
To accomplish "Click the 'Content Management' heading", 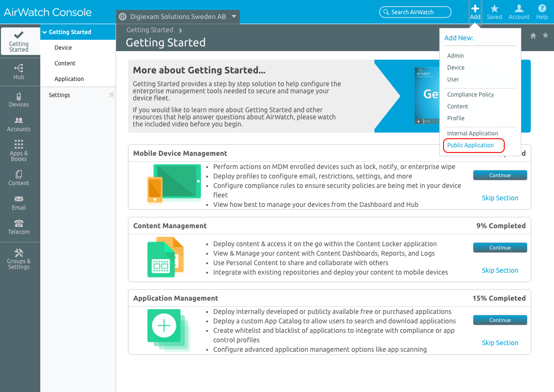I will coord(170,226).
